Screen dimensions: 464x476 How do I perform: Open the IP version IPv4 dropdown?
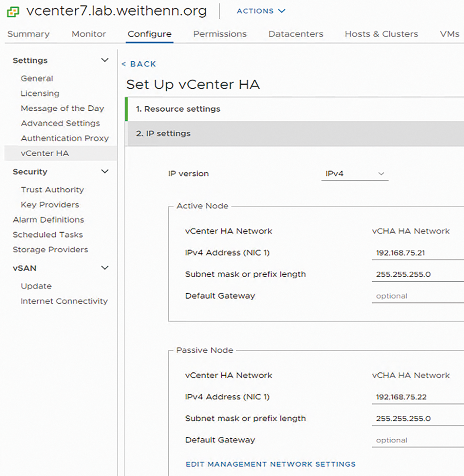[x=355, y=174]
